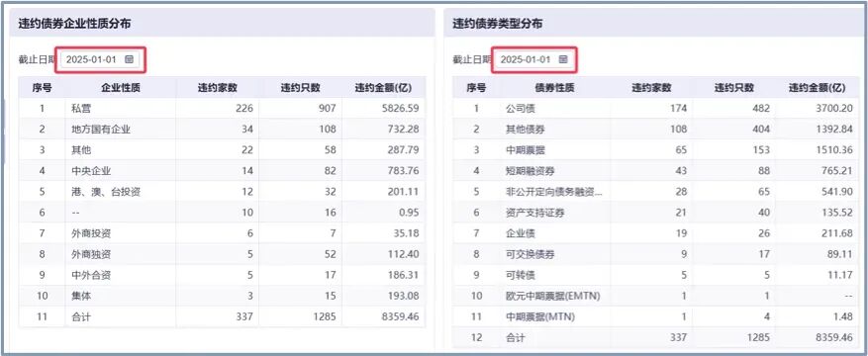
Task: Click 序号 header in 债券性质 table
Action: tap(476, 88)
